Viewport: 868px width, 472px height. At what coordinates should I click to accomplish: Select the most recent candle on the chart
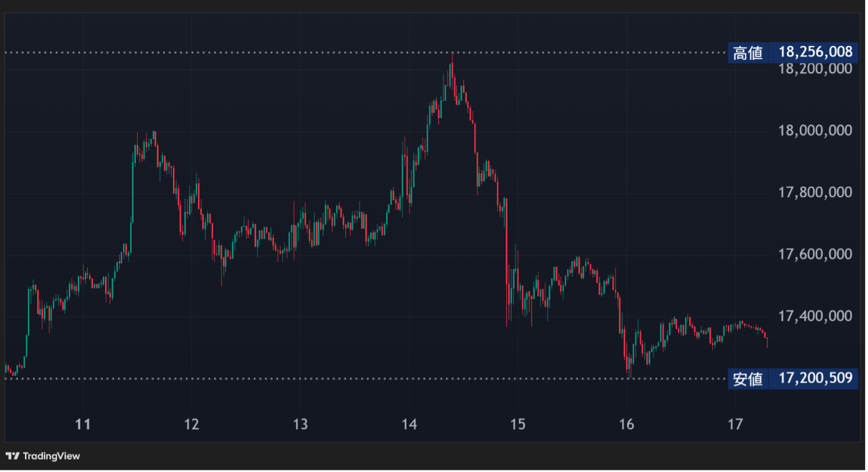pyautogui.click(x=767, y=342)
